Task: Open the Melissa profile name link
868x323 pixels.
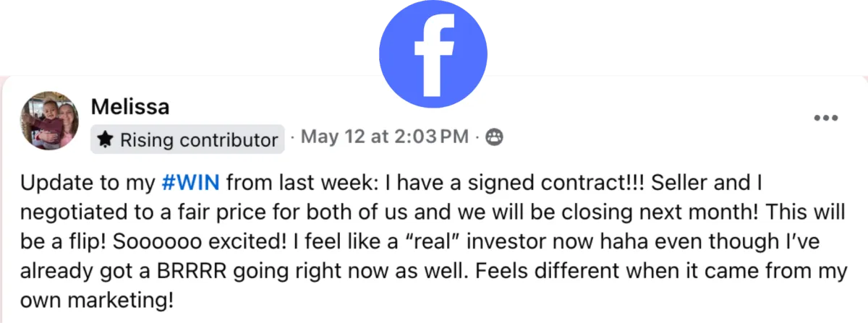Action: tap(130, 107)
